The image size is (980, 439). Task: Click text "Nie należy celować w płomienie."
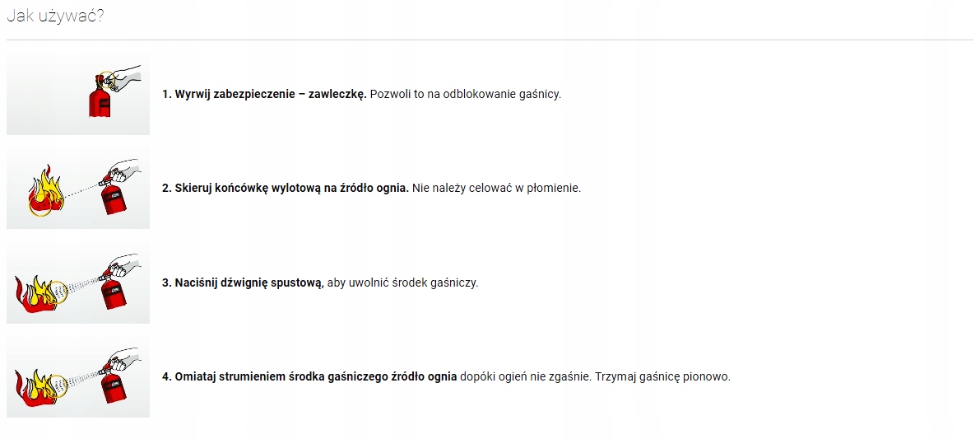tap(497, 188)
